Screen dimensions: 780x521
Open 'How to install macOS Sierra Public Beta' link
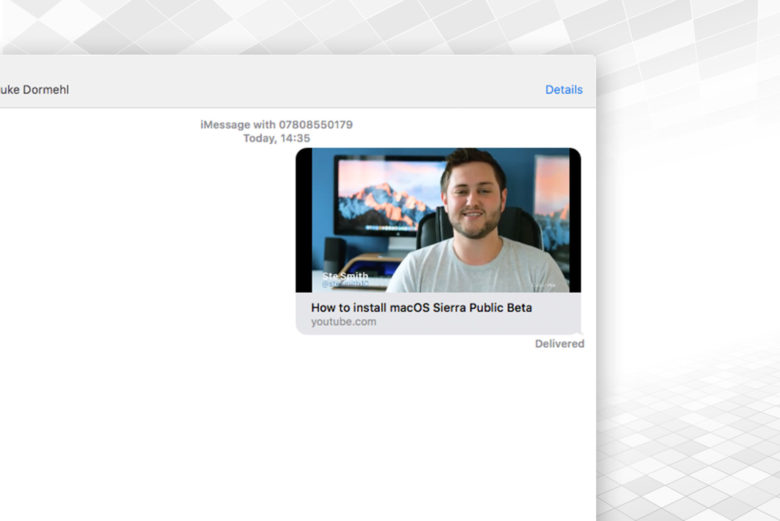click(x=421, y=307)
